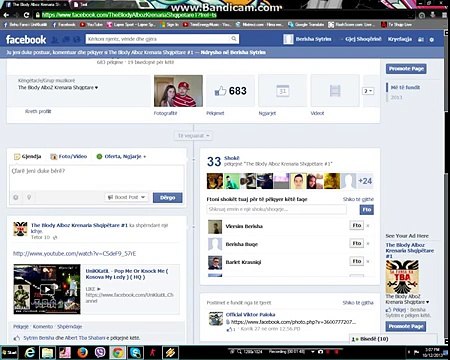Viewport: 450px width, 360px height.
Task: Open messages icon in Facebook header
Action: [66, 40]
